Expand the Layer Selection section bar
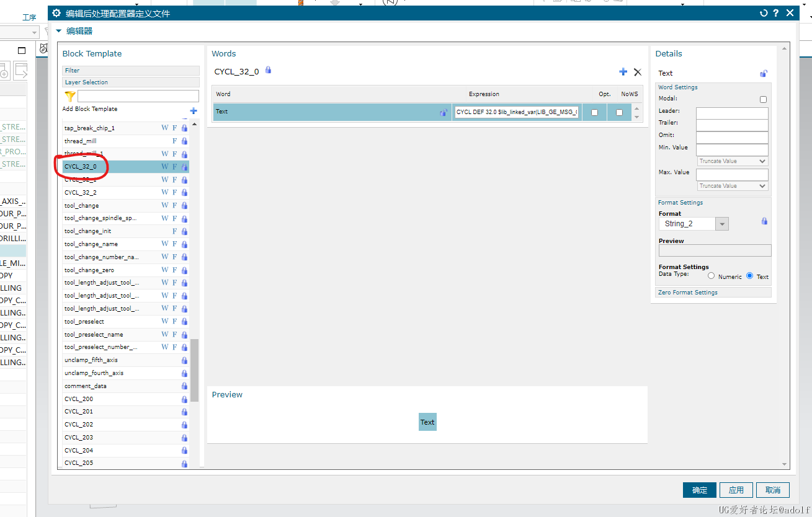 coord(131,82)
